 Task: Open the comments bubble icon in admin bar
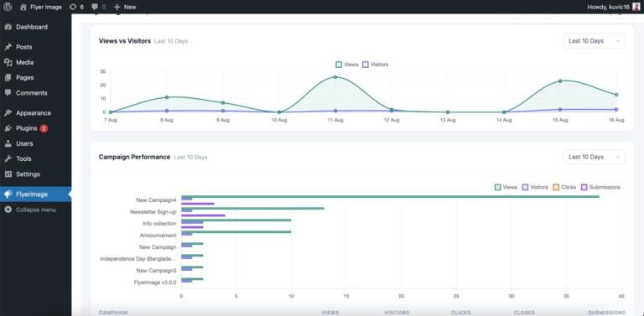[98, 7]
